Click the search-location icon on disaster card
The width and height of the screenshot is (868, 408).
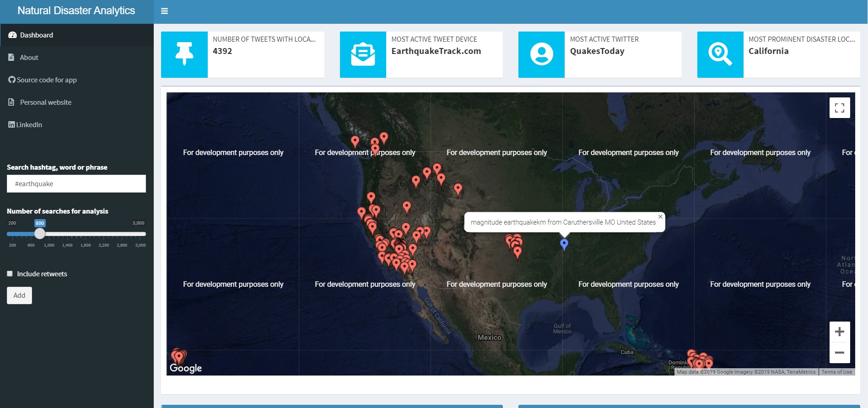[720, 54]
